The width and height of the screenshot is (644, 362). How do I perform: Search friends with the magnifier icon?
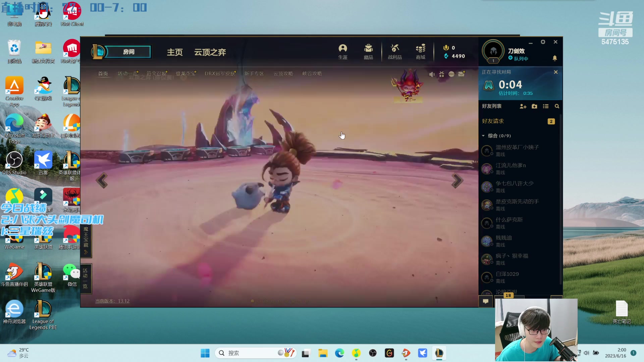[x=557, y=106]
